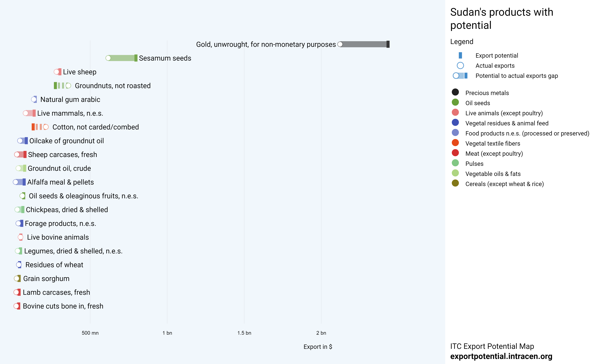Click the Live sheep label text

tap(80, 72)
